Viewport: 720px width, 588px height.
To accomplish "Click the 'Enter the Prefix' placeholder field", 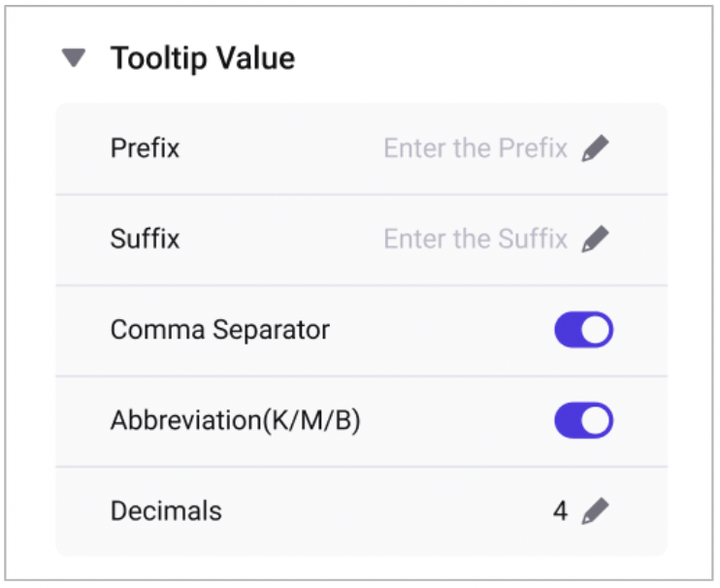I will click(x=475, y=148).
